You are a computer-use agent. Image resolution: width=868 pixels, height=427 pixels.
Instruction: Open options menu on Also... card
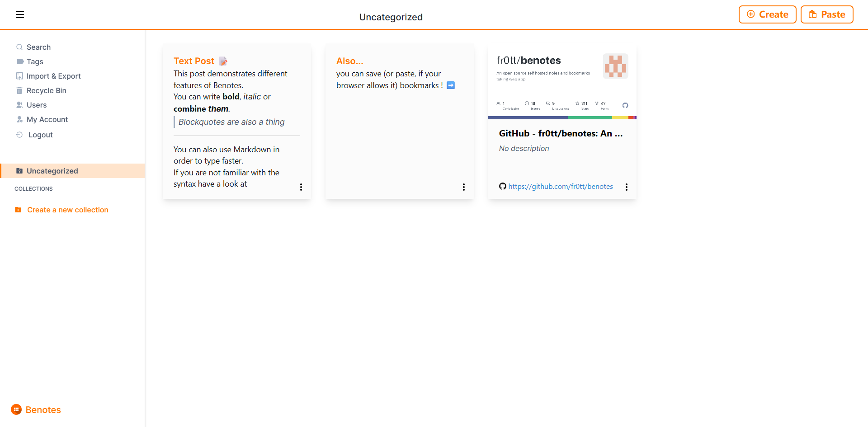tap(464, 187)
